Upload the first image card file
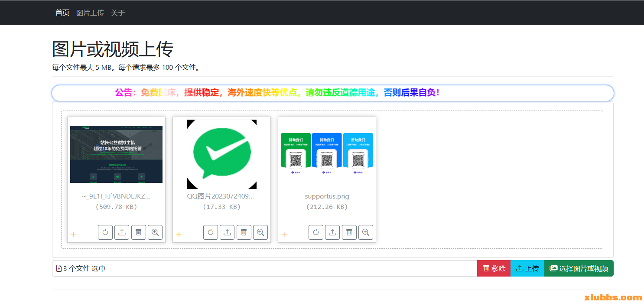Image resolution: width=644 pixels, height=303 pixels. 122,232
